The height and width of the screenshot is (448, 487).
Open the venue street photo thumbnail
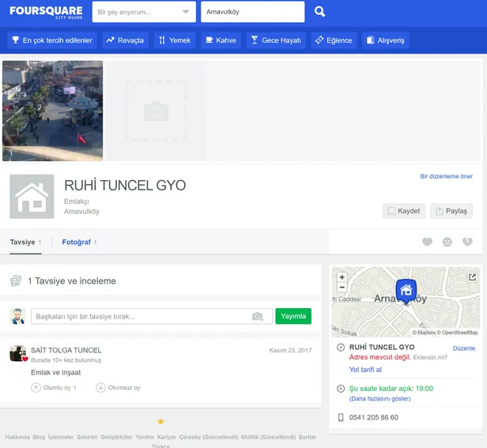point(53,111)
